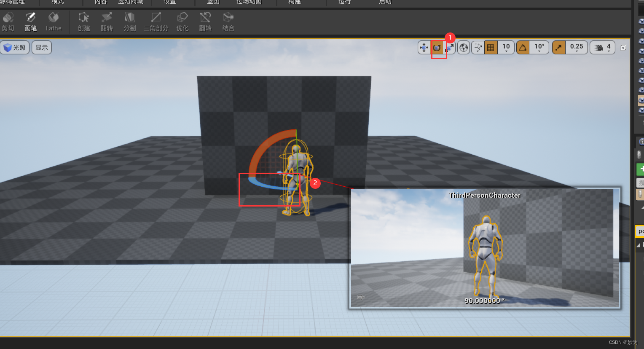Image resolution: width=644 pixels, height=349 pixels.
Task: Open the rotation snap 10° dropdown
Action: (539, 48)
